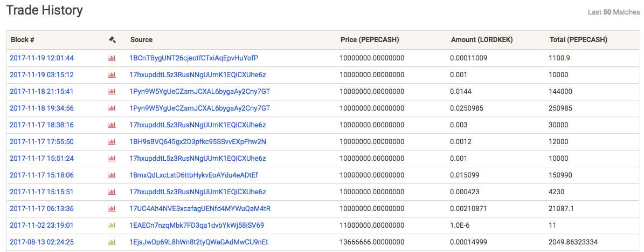Viewport: 644px width, 252px height.
Task: Select the amount cell 0.0250985
Action: click(467, 108)
